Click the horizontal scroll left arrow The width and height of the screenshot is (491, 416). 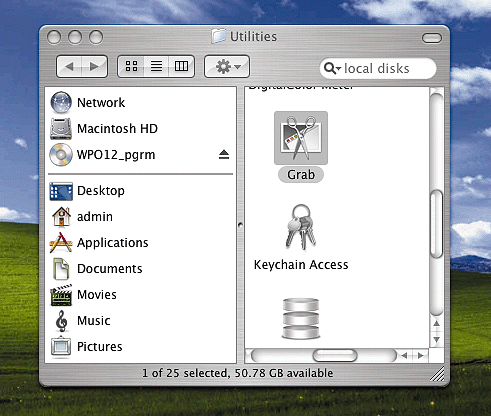404,356
